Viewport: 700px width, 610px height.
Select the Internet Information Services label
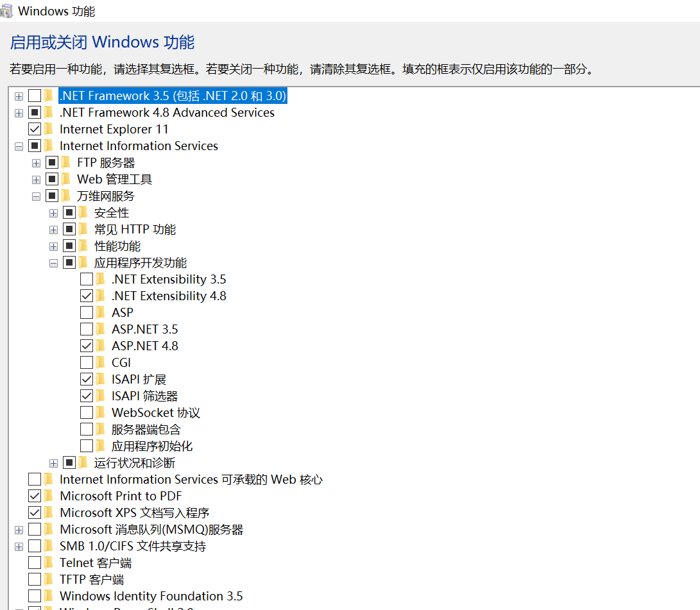pos(139,146)
